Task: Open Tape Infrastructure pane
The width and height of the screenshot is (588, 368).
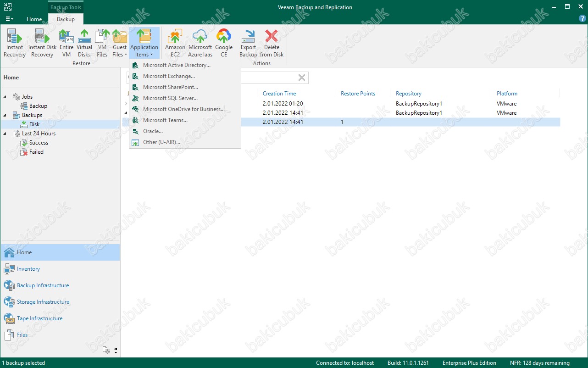Action: point(60,318)
